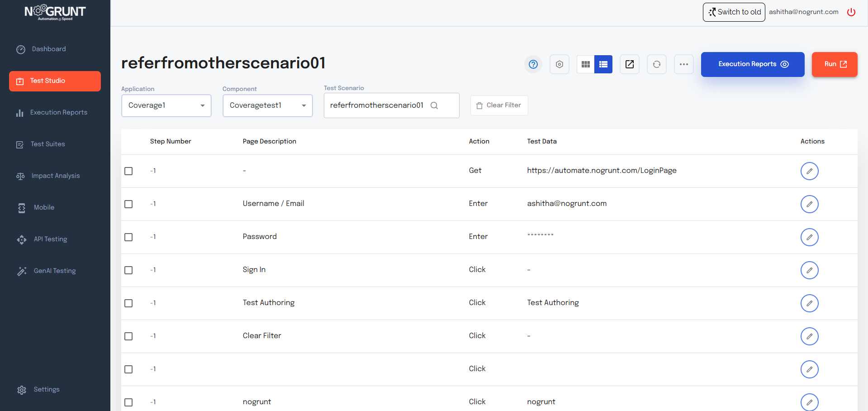Click the Username / Email page description
Screen dimensions: 868x411
(273, 204)
